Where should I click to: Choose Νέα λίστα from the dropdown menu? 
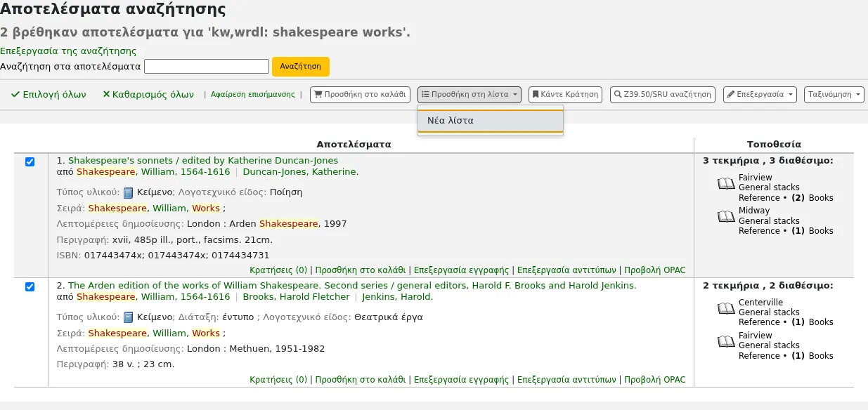tap(491, 121)
